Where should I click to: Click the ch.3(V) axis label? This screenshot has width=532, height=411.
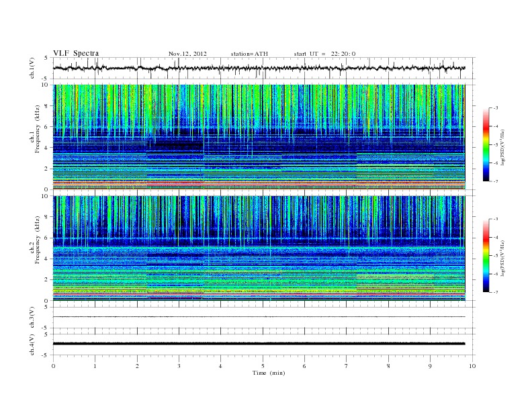pos(32,318)
